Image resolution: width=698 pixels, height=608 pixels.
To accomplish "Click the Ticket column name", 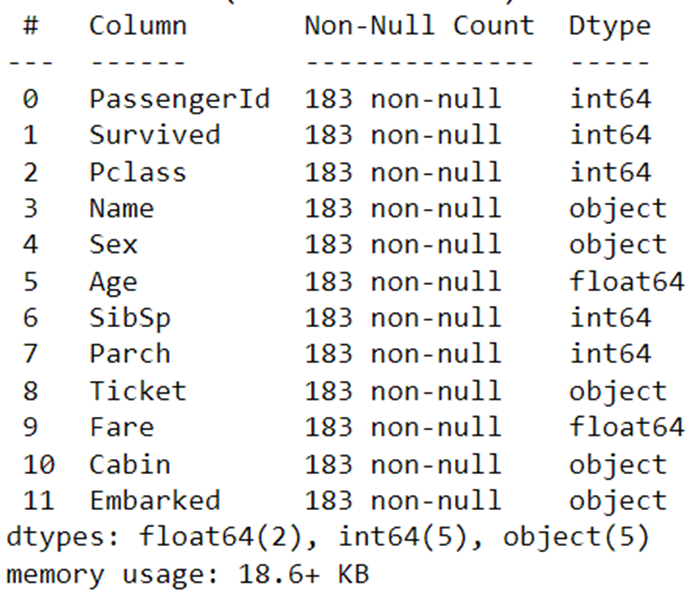I will (x=137, y=391).
